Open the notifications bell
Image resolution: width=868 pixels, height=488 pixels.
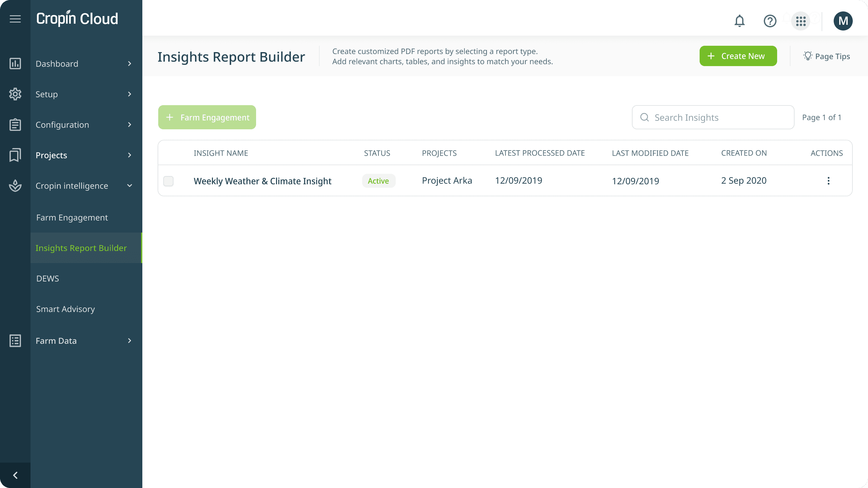point(739,21)
